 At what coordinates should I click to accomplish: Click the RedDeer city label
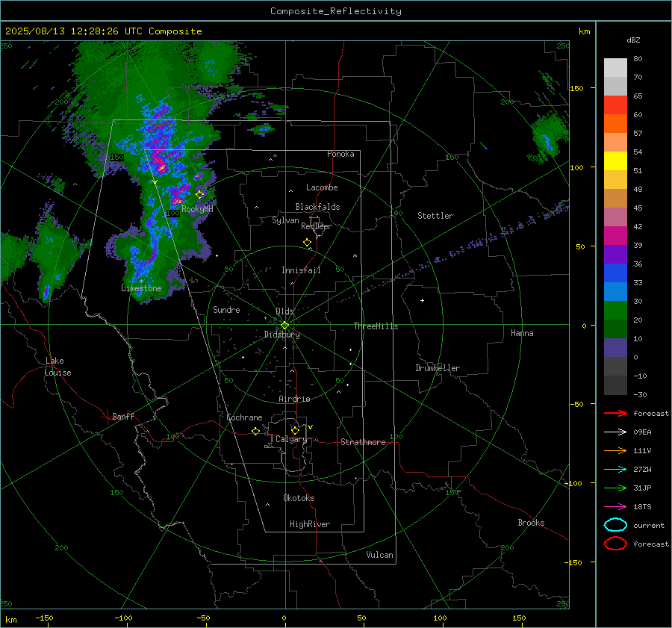(x=317, y=226)
